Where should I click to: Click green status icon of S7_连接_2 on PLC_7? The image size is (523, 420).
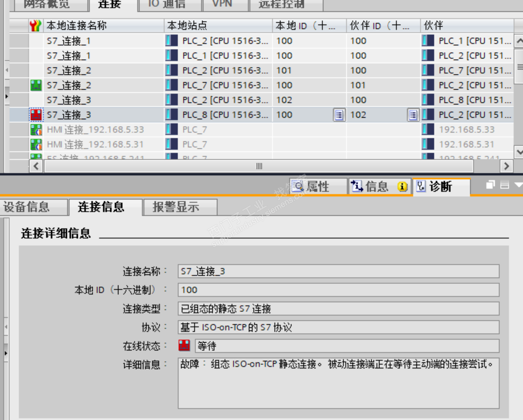[x=36, y=85]
